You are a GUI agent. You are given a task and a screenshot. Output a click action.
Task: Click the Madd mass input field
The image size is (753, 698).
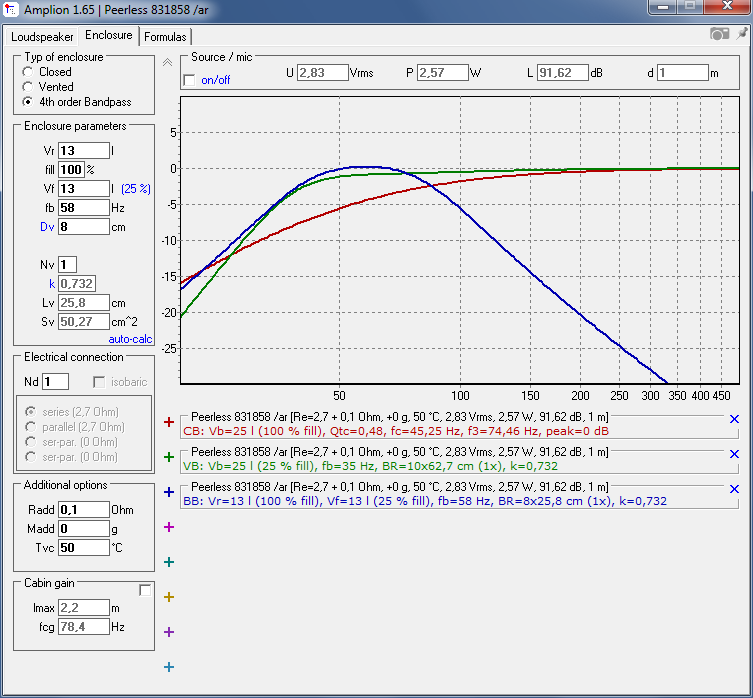click(x=84, y=529)
